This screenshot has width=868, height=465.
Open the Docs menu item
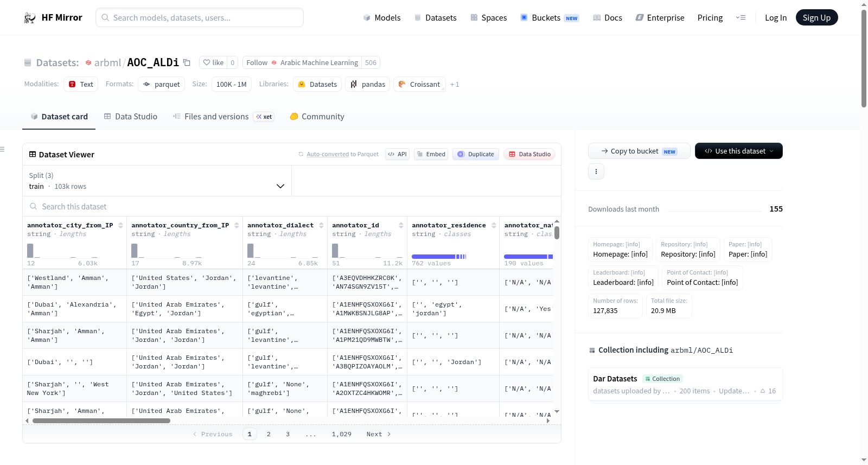[x=608, y=18]
